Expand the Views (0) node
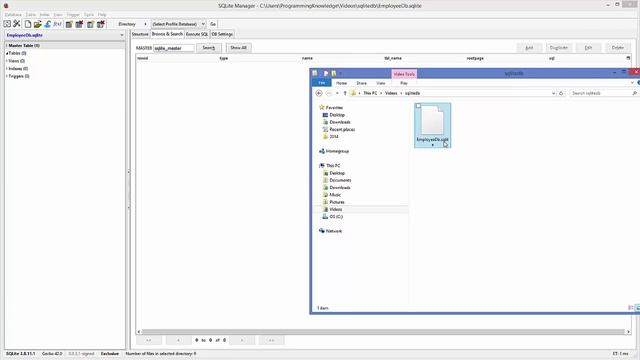Screen dimensions: 640x360 tap(7, 61)
